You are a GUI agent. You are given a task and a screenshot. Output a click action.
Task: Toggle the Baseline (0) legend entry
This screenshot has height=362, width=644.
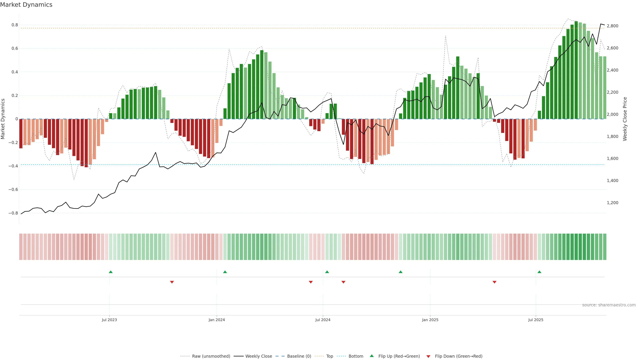tap(299, 356)
